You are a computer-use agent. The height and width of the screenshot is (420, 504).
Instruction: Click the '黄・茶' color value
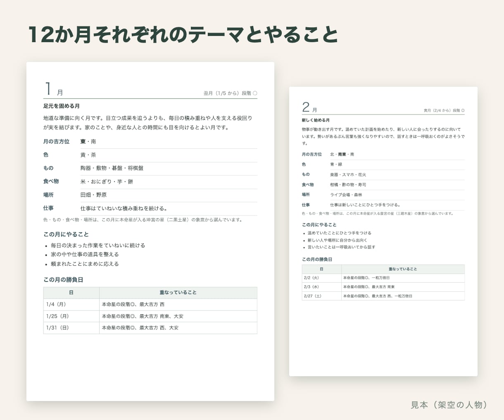tap(88, 155)
